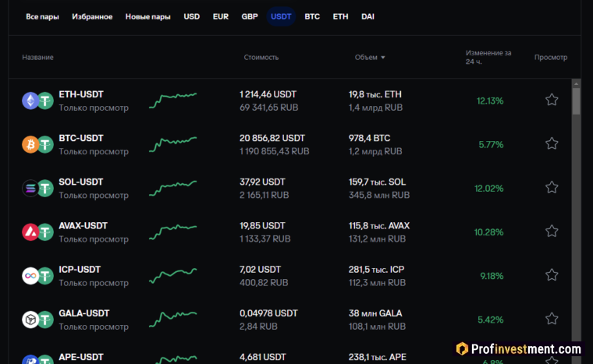This screenshot has height=364, width=593.
Task: Star the ICP-USDT row
Action: [552, 274]
